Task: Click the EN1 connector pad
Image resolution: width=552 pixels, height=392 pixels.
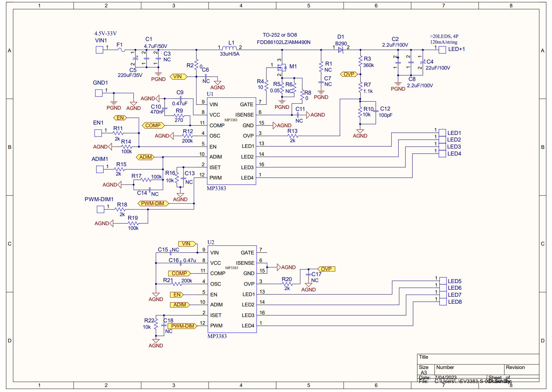Action: tap(98, 133)
